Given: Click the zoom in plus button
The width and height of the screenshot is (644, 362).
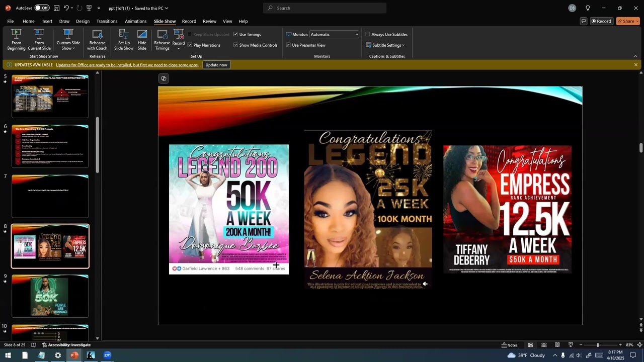Looking at the screenshot, I should 620,345.
